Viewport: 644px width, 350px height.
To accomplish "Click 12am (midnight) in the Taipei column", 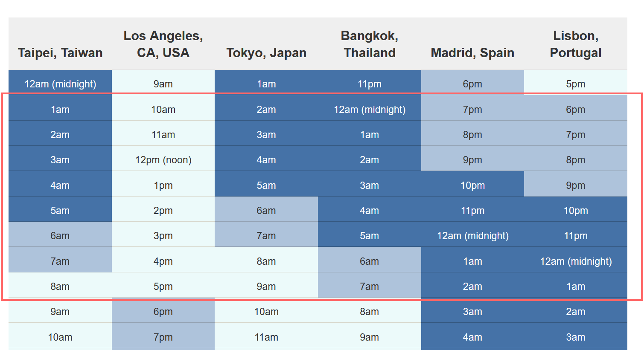I will coord(60,84).
